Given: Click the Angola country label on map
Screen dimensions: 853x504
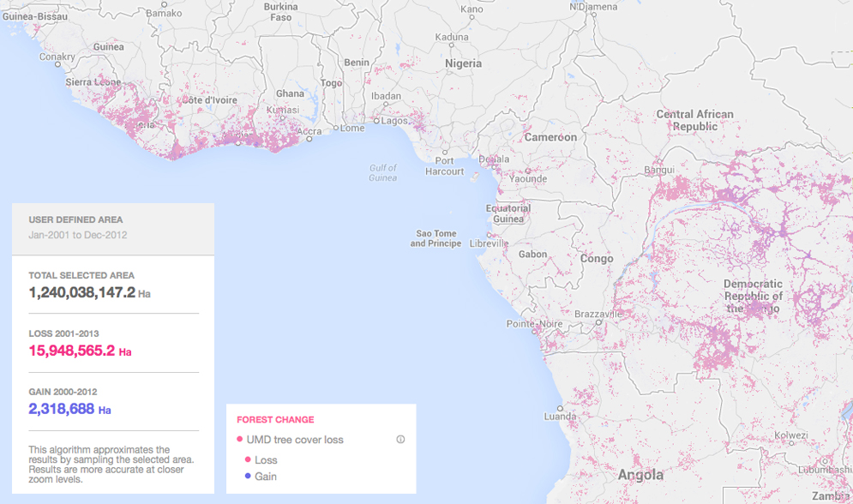Looking at the screenshot, I should (640, 475).
